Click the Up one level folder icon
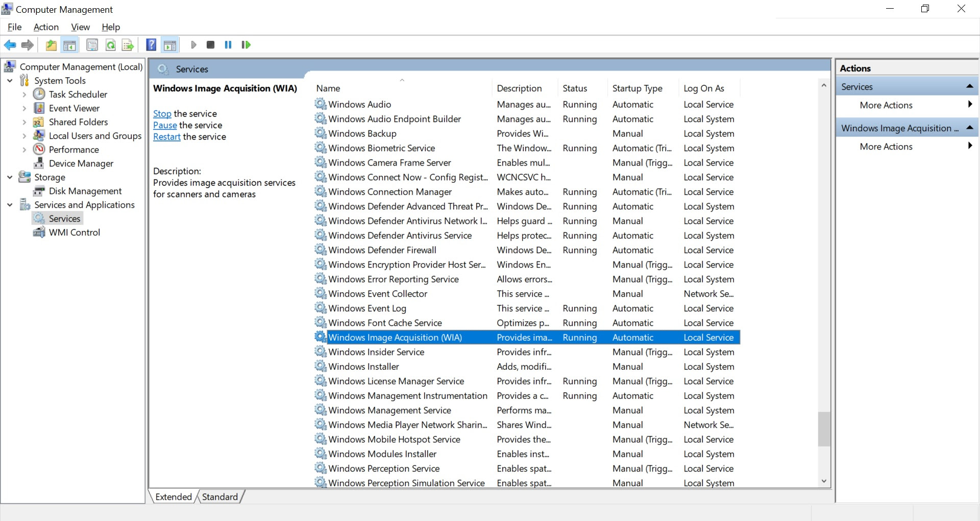Image resolution: width=980 pixels, height=521 pixels. [51, 45]
